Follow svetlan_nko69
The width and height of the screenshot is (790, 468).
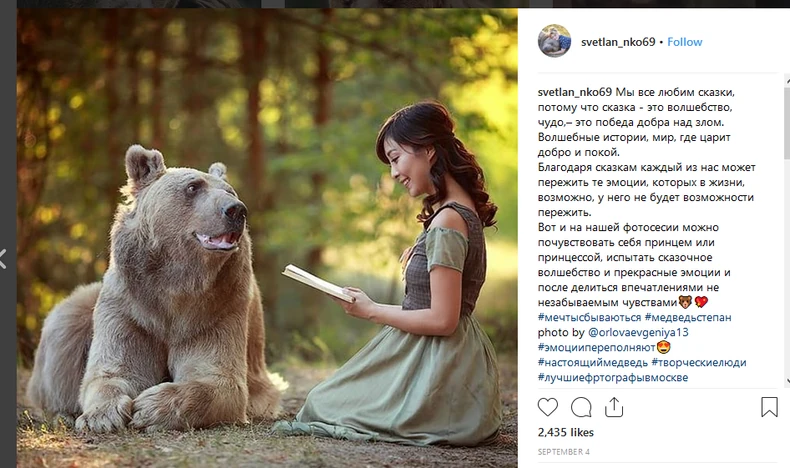[685, 42]
